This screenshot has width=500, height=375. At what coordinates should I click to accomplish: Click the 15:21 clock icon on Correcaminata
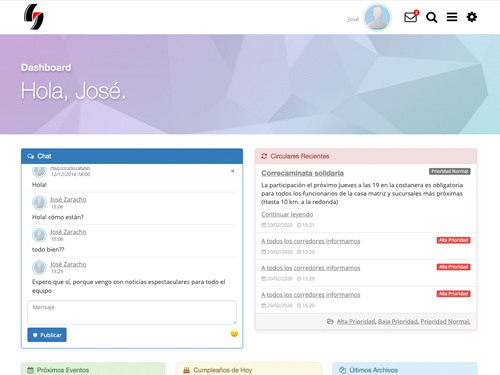click(x=299, y=225)
